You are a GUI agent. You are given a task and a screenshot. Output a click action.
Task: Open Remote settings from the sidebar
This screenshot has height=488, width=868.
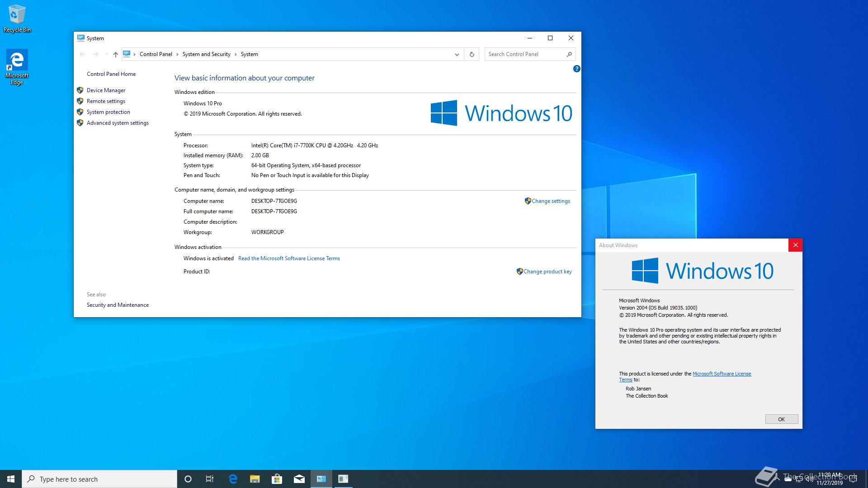pyautogui.click(x=106, y=101)
